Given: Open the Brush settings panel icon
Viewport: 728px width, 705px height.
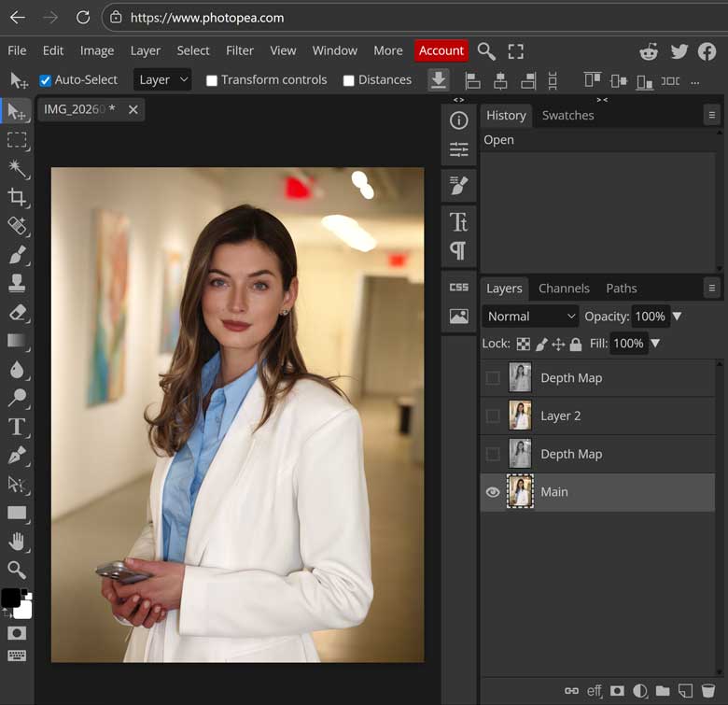Looking at the screenshot, I should [458, 185].
